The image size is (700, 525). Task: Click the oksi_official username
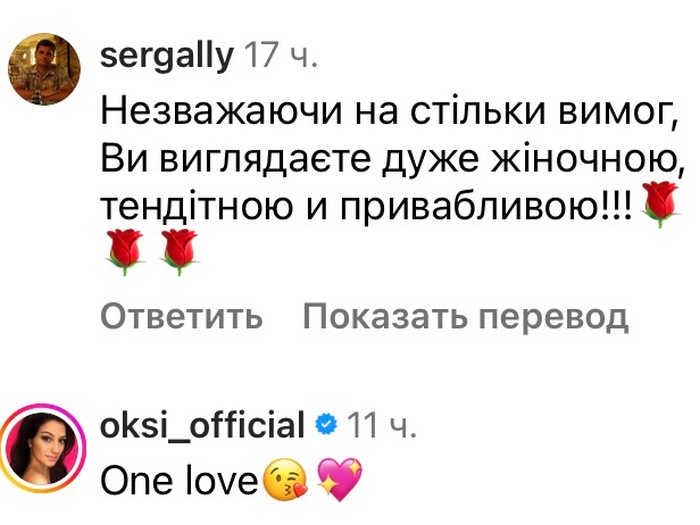[202, 426]
